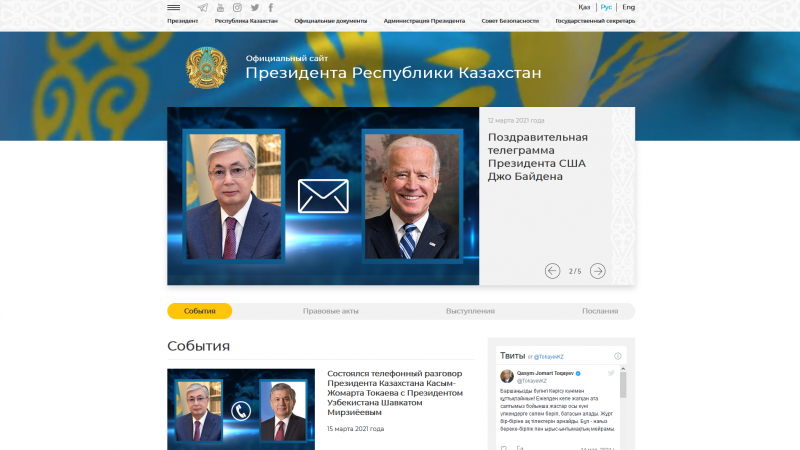Switch site language to Қаз
The width and height of the screenshot is (800, 450).
(x=584, y=7)
